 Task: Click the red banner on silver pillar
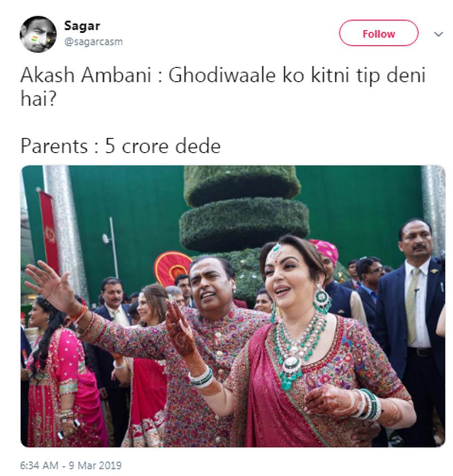pos(49,231)
